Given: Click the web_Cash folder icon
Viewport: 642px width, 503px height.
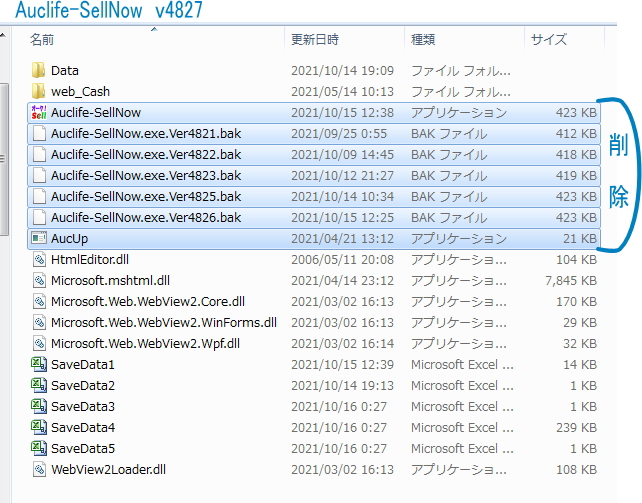Looking at the screenshot, I should tap(38, 91).
